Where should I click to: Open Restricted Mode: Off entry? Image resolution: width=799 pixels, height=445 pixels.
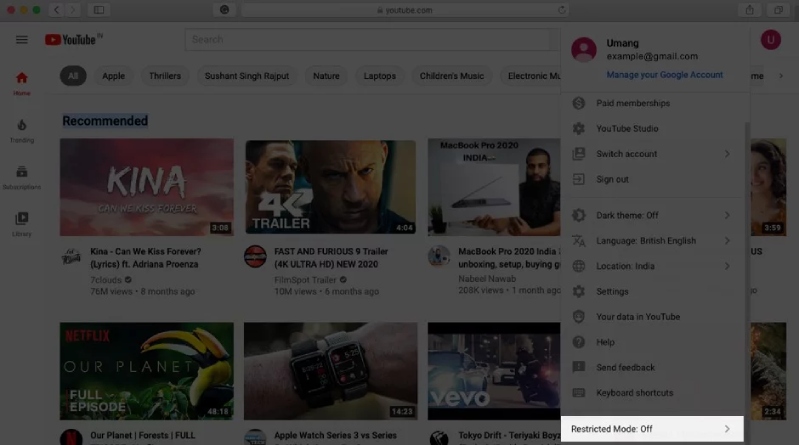click(652, 429)
